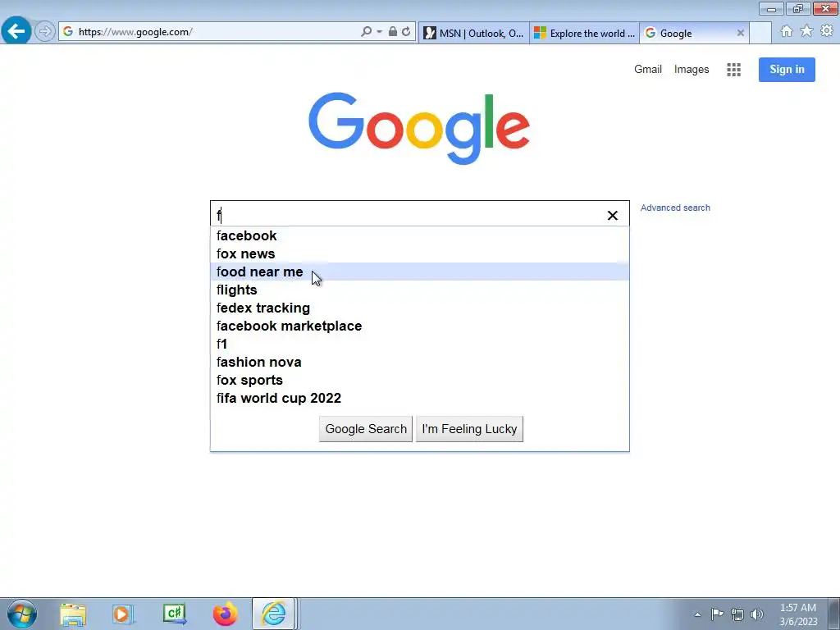Launch Windows Media Player from the taskbar
Image resolution: width=840 pixels, height=630 pixels.
122,614
